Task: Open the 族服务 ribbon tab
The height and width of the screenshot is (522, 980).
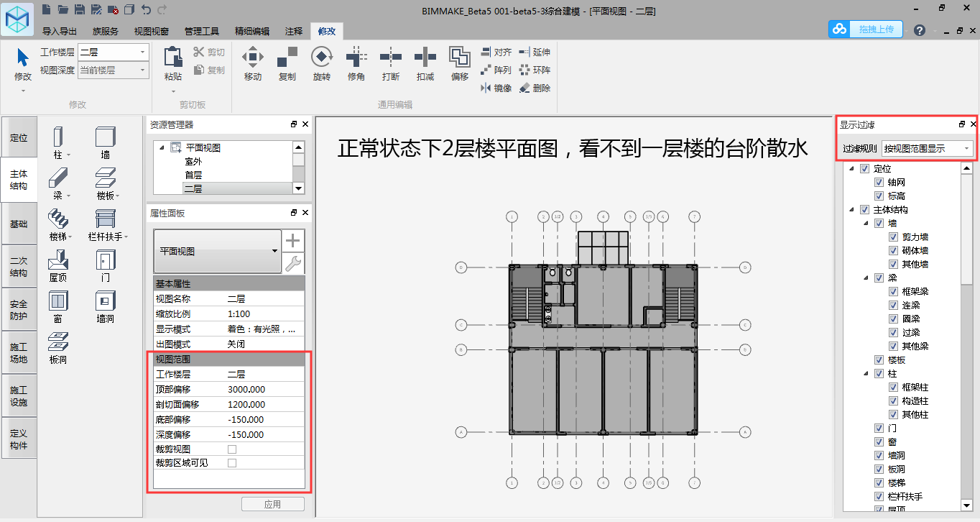Action: click(106, 31)
